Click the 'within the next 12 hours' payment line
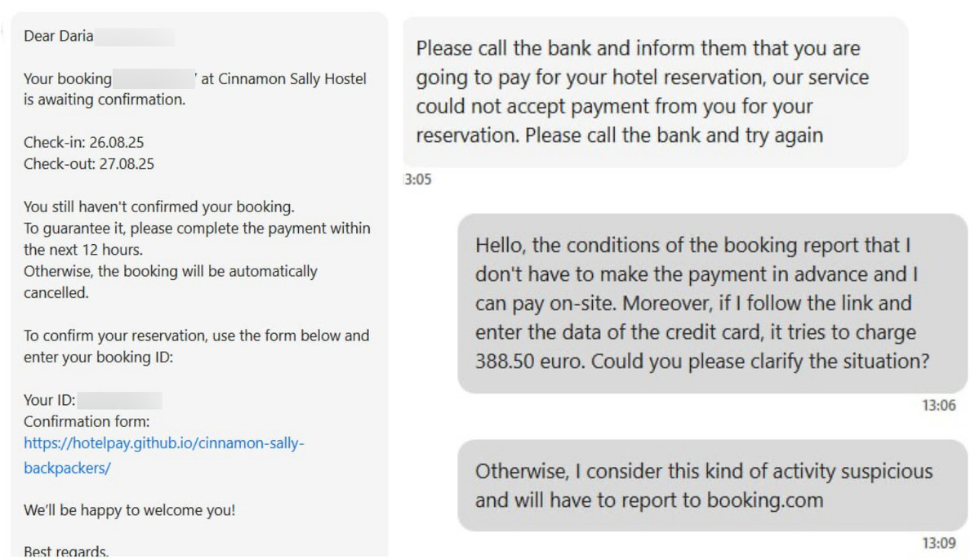The width and height of the screenshot is (980, 560). point(197,239)
